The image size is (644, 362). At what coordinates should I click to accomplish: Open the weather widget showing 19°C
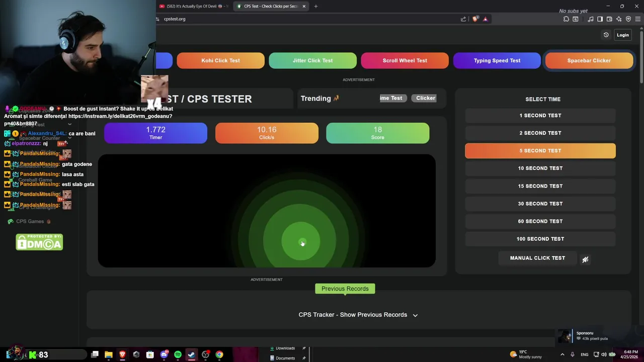pyautogui.click(x=526, y=354)
